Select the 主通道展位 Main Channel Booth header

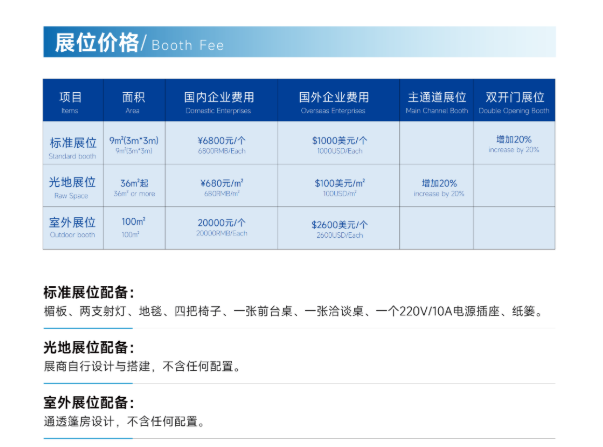tap(437, 101)
